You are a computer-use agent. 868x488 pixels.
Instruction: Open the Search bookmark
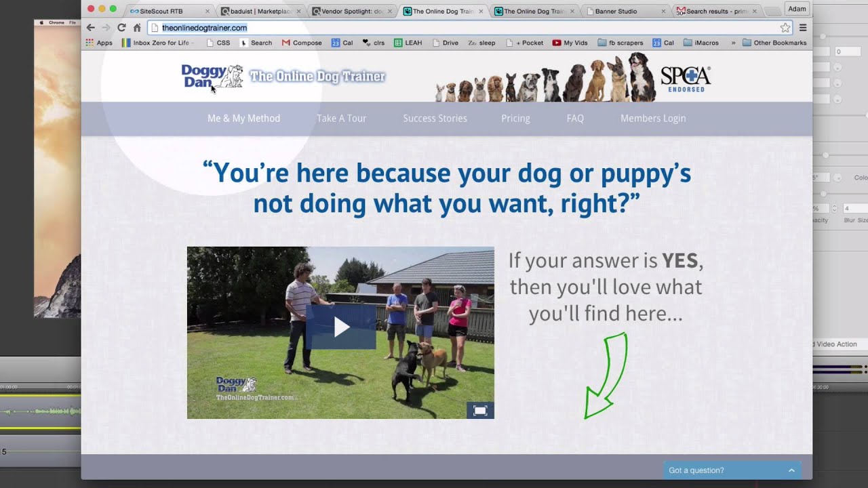[x=256, y=43]
